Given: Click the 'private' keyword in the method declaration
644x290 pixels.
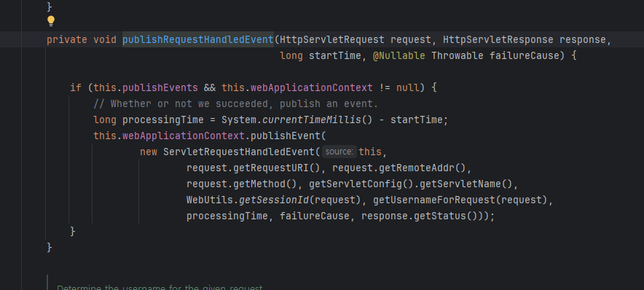Looking at the screenshot, I should click(x=67, y=40).
